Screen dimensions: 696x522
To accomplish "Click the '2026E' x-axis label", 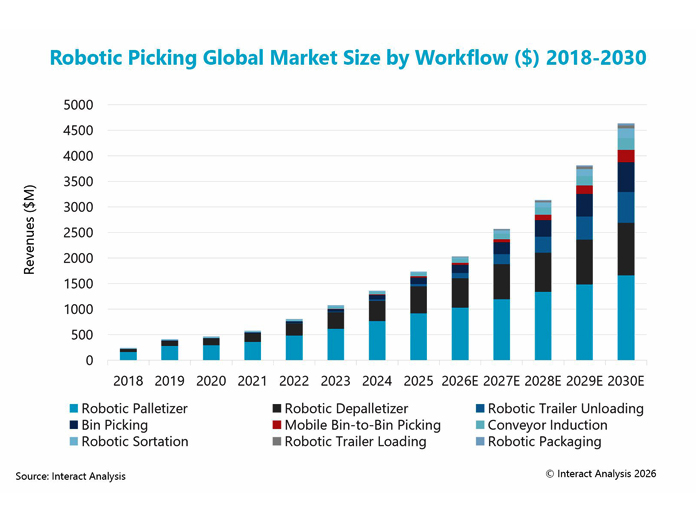I will pyautogui.click(x=460, y=381).
